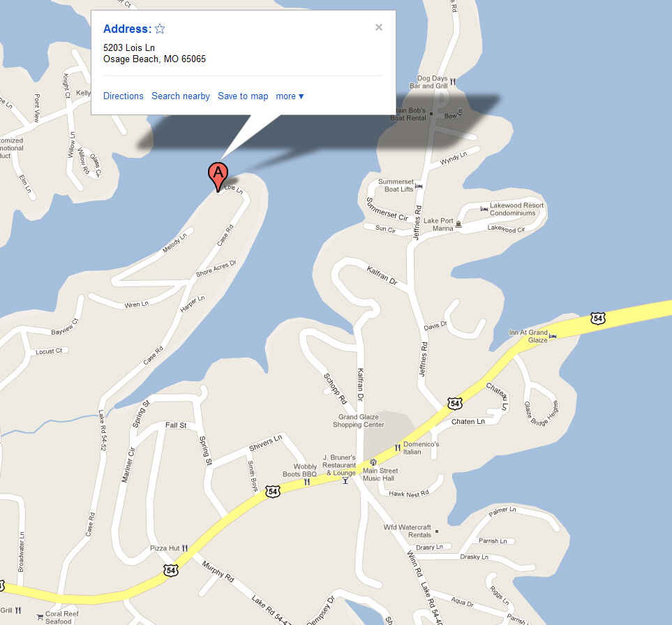Screen dimensions: 672x625
Task: Select Domenico's Italian restaurant icon
Action: 398,448
